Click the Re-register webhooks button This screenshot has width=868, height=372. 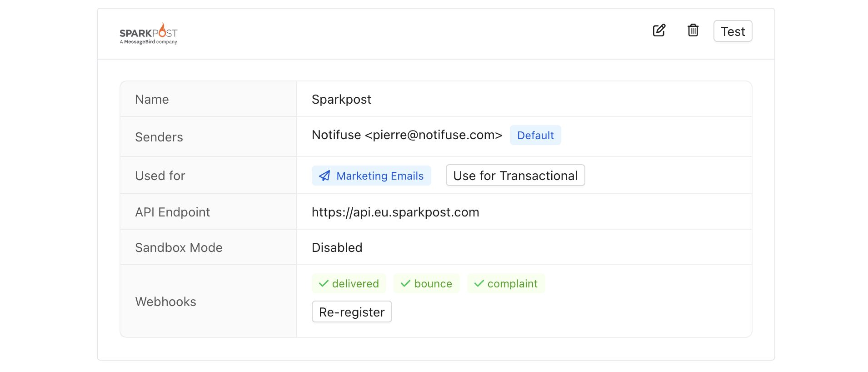pos(352,312)
